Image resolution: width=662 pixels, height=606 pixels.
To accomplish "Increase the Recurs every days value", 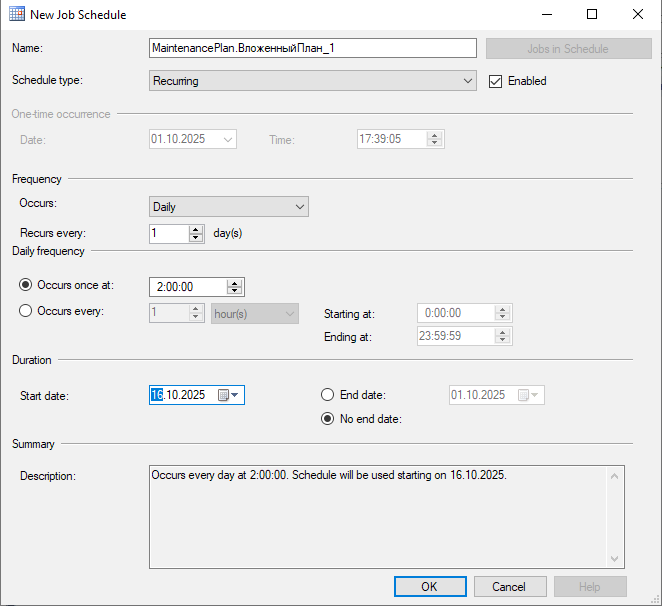I will pyautogui.click(x=196, y=229).
